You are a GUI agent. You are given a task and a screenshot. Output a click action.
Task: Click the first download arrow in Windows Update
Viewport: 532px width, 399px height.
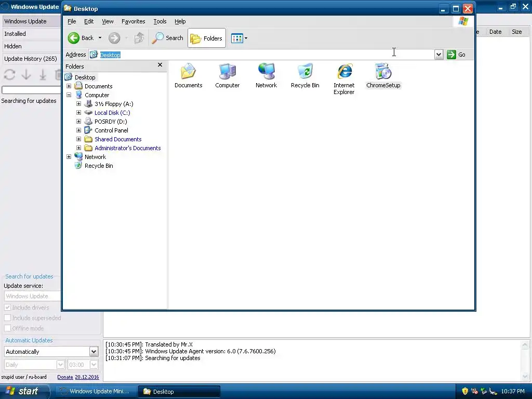pyautogui.click(x=26, y=75)
